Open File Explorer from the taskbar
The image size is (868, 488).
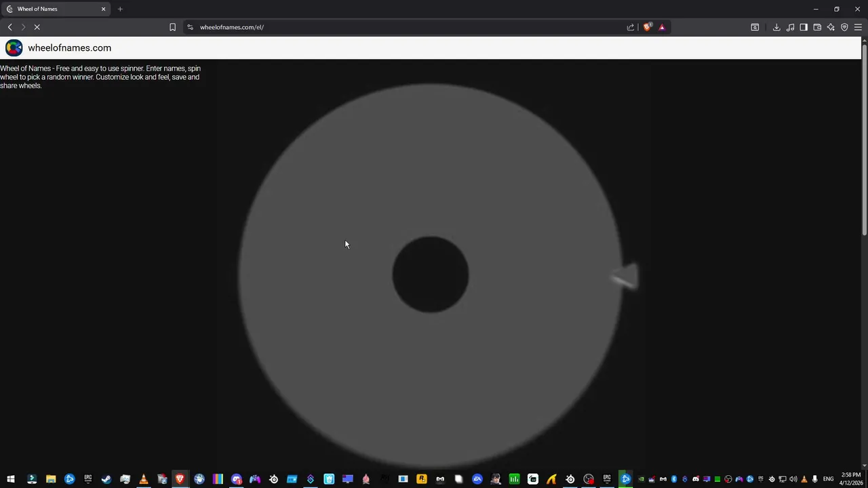[x=51, y=479]
